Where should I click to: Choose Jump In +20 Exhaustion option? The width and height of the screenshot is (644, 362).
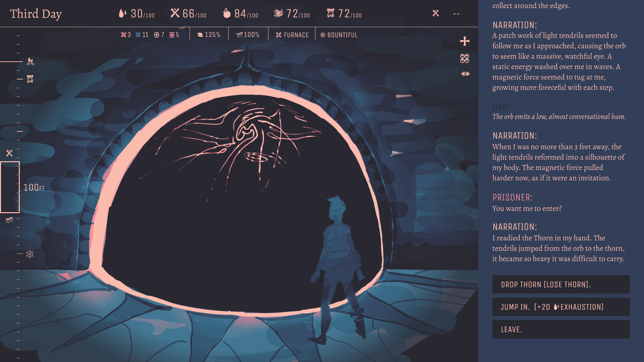tap(561, 307)
